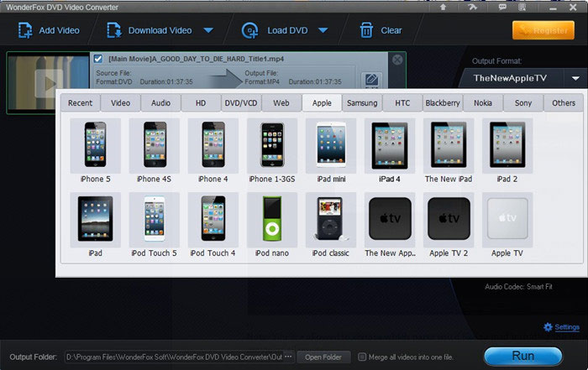Click the orange Register button
This screenshot has height=370, width=588.
pyautogui.click(x=543, y=30)
